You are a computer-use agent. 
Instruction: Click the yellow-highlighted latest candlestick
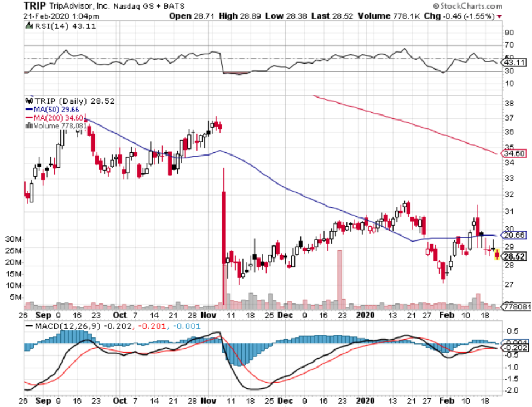pyautogui.click(x=497, y=254)
